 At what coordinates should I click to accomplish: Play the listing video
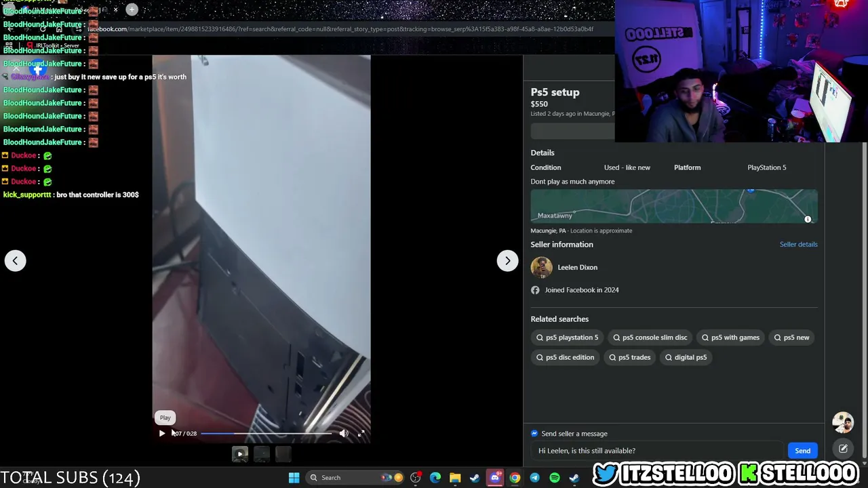[162, 433]
